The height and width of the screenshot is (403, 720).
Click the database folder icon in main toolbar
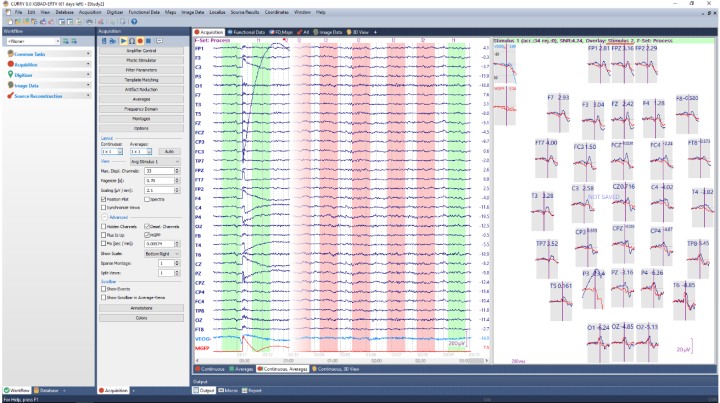coord(34,22)
